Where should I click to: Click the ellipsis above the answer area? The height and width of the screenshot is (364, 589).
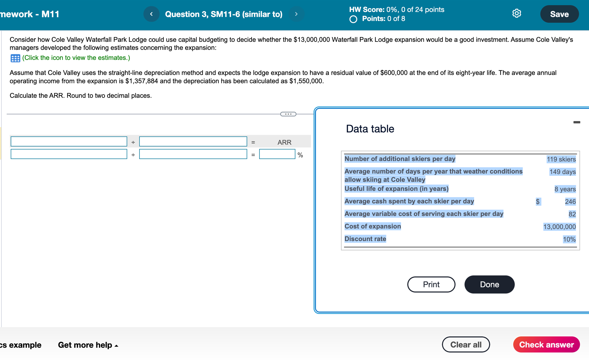288,114
